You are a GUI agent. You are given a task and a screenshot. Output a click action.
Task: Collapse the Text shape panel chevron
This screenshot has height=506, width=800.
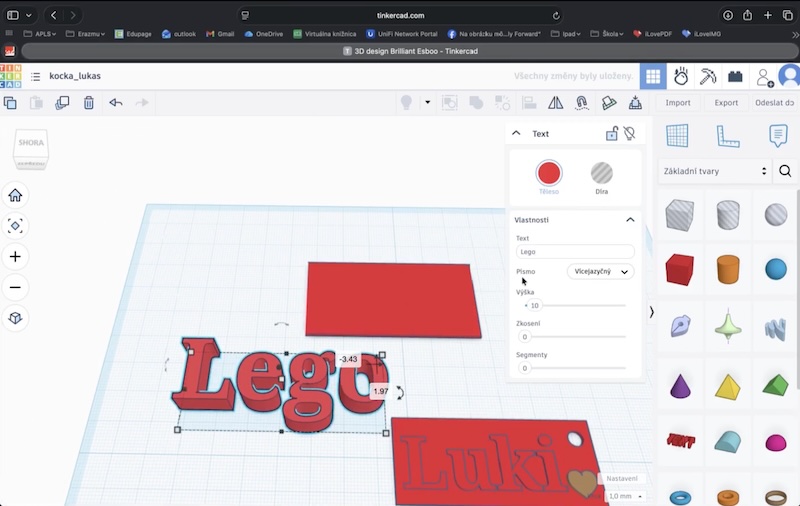click(x=516, y=133)
